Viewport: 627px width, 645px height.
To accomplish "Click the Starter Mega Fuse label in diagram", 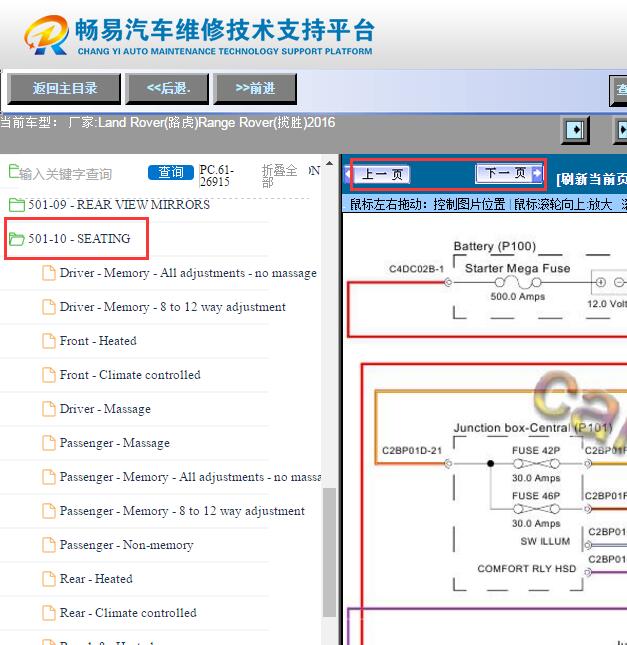I will tap(517, 268).
